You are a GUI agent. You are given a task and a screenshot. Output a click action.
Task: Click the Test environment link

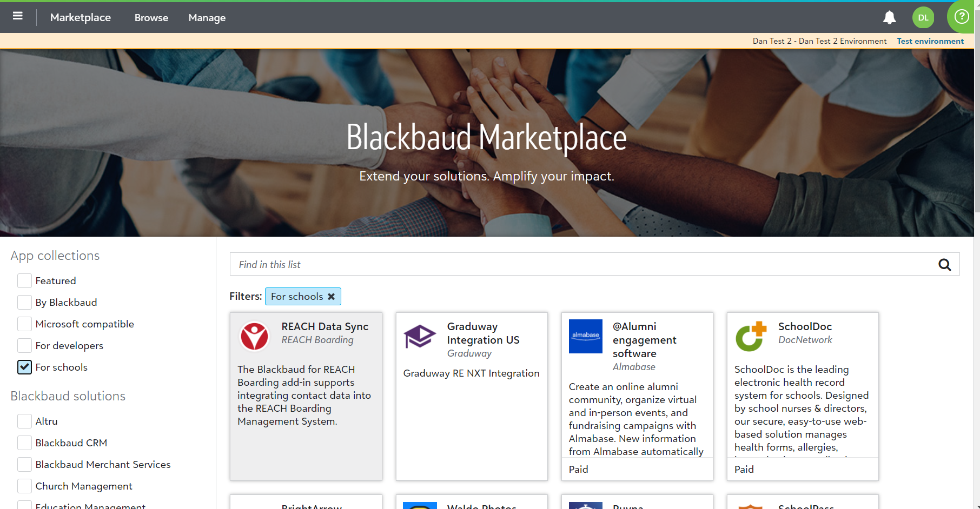930,41
